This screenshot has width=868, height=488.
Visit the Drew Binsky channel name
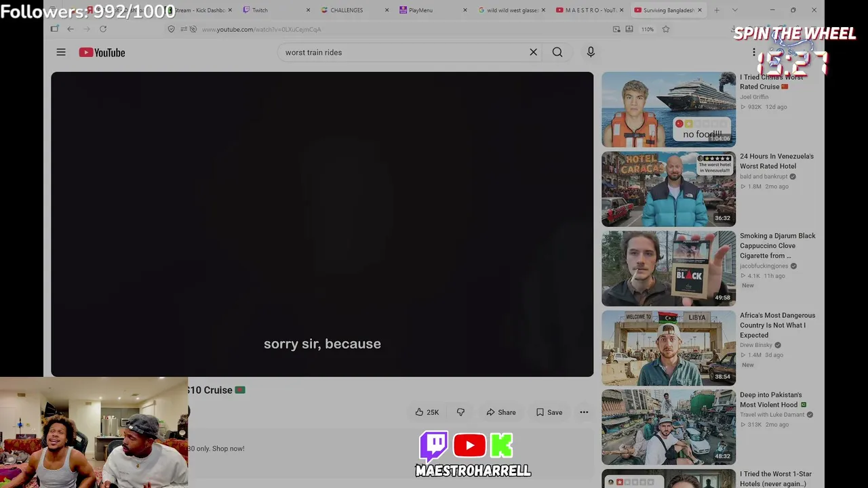point(756,345)
